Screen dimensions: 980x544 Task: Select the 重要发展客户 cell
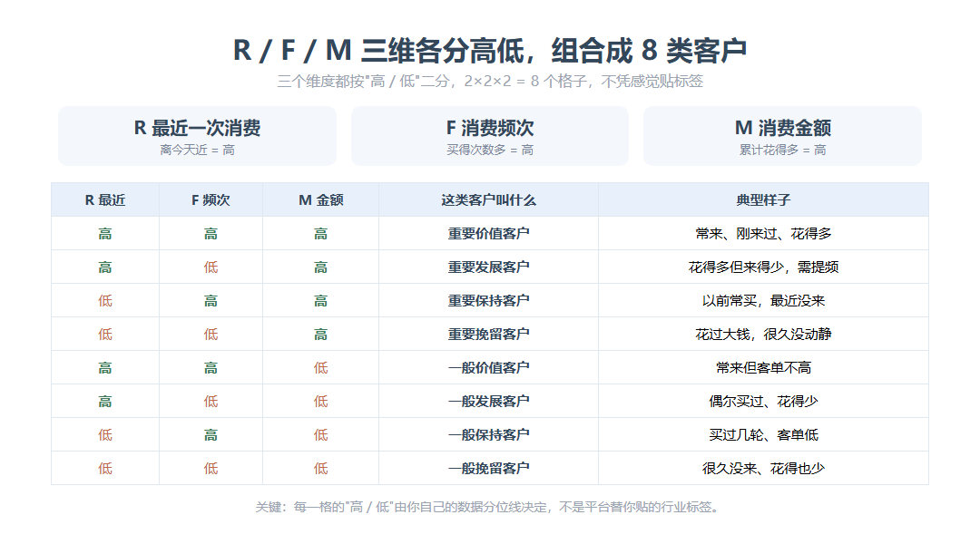coord(488,267)
